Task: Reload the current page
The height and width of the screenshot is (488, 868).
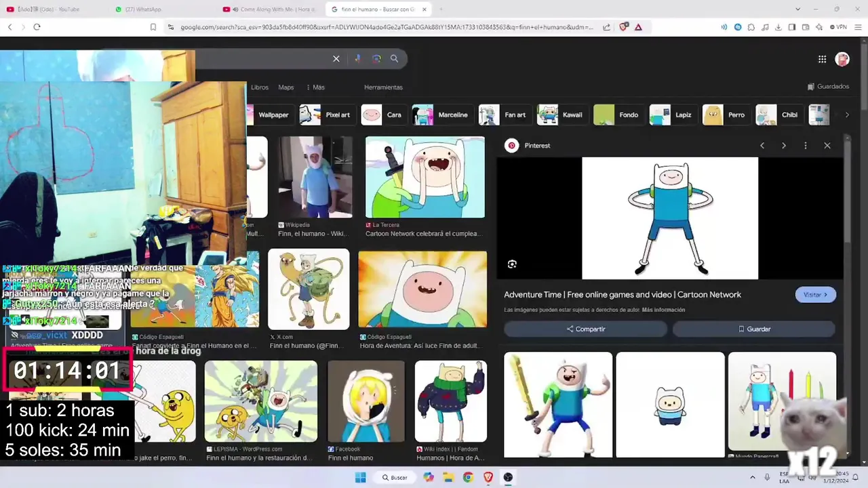Action: [x=37, y=27]
